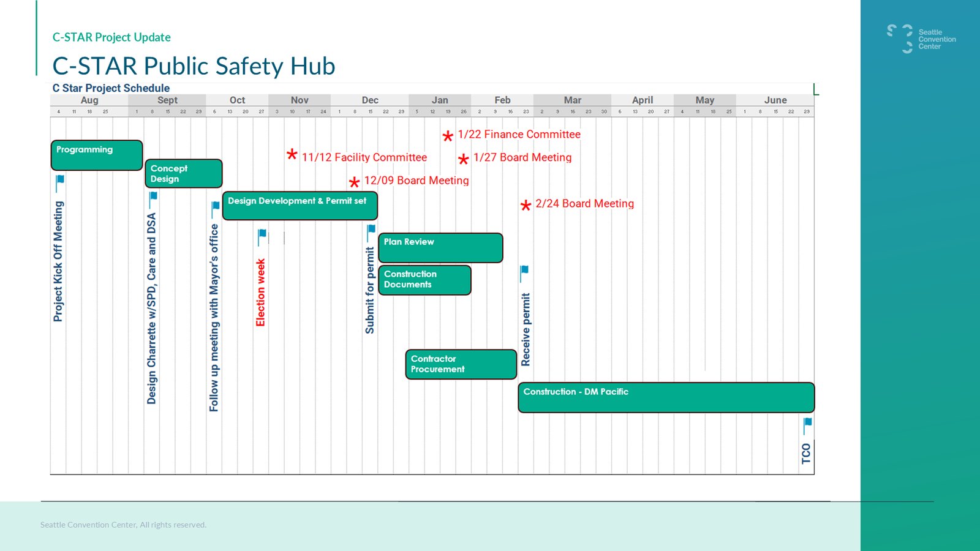Click the 12/09 Board Meeting asterisk

[354, 182]
